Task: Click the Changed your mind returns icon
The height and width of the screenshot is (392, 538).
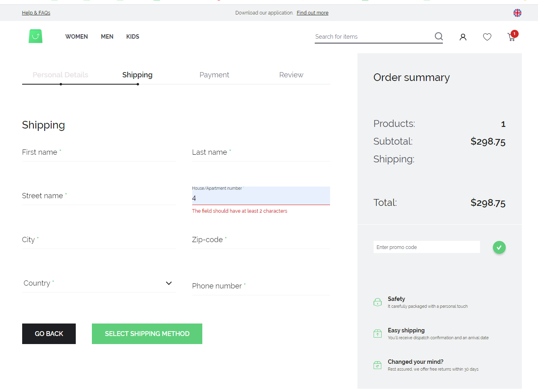Action: pyautogui.click(x=378, y=365)
